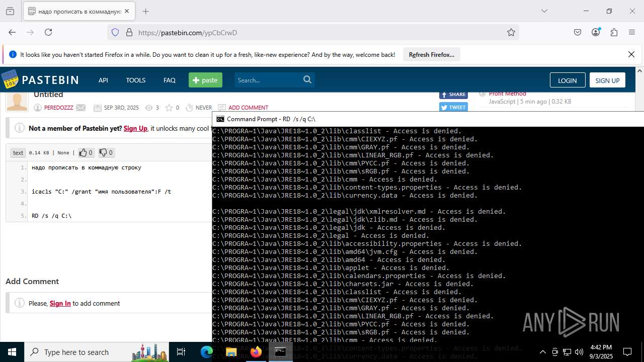
Task: Open notification center icon
Action: click(x=627, y=352)
